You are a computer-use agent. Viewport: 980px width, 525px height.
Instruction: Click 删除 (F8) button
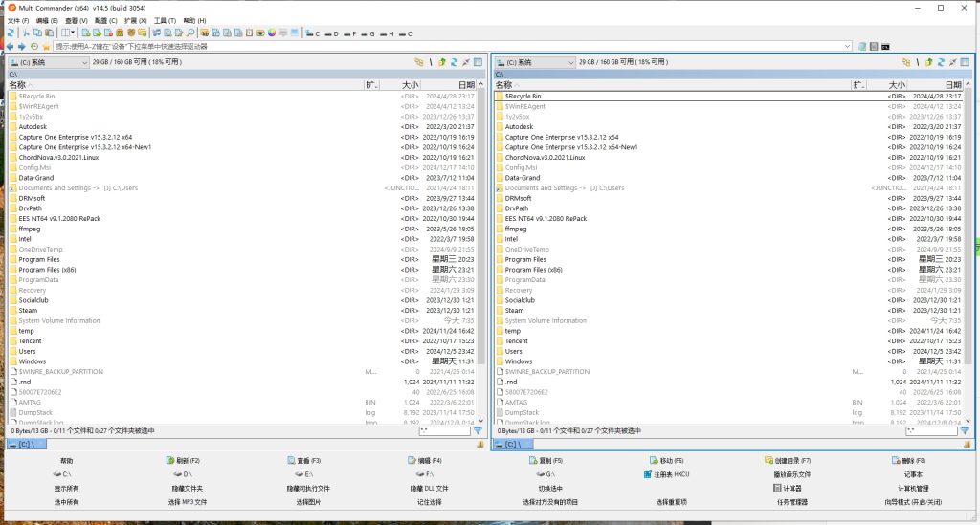click(x=909, y=461)
